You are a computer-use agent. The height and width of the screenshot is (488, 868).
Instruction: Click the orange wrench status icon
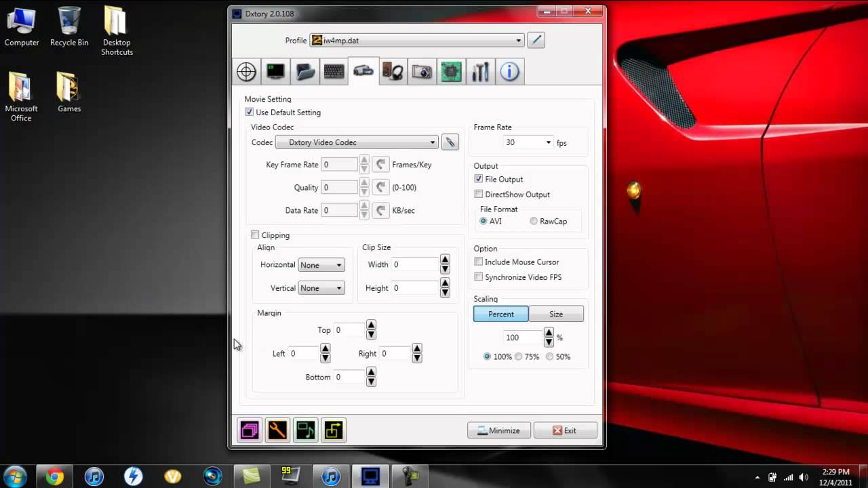coord(277,430)
